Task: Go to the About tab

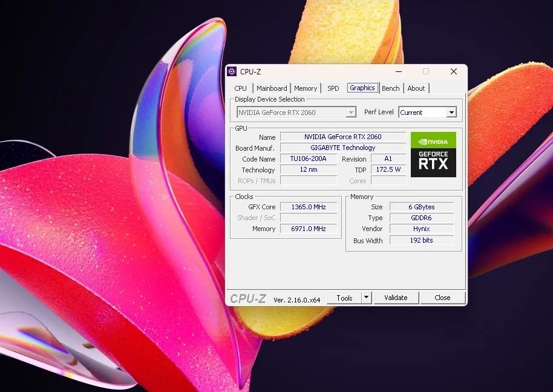Action: (x=416, y=88)
